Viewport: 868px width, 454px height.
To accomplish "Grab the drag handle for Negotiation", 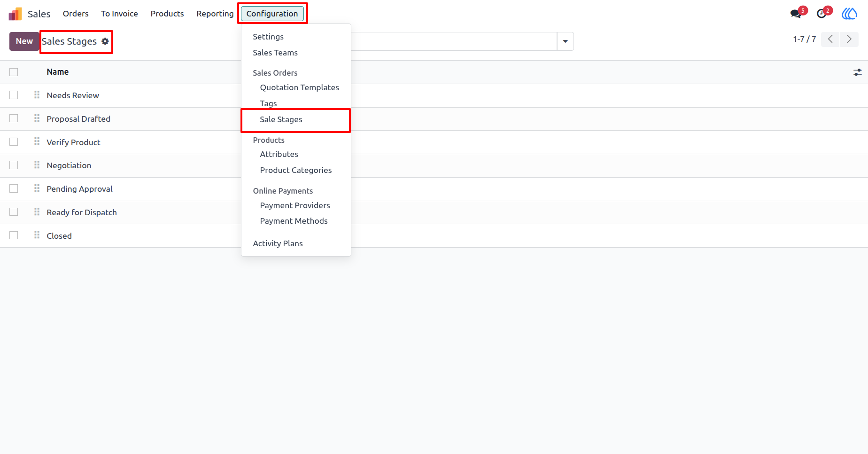I will pyautogui.click(x=37, y=165).
